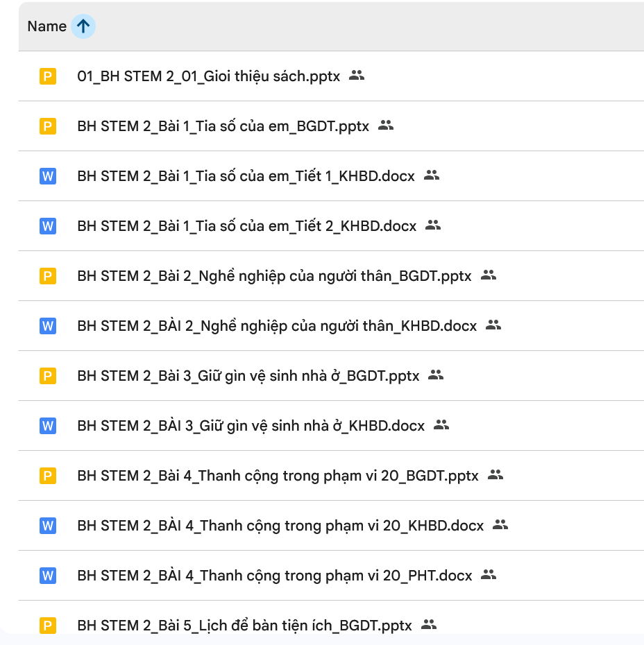The image size is (644, 645).
Task: Select BÀI 2_Nghề nghiệp của người thân_KHBD.docx
Action: click(x=277, y=326)
